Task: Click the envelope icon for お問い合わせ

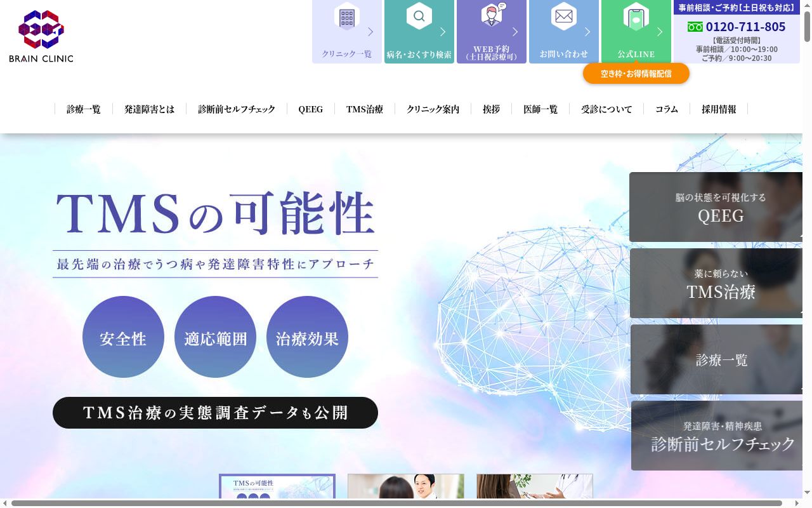Action: [x=564, y=16]
